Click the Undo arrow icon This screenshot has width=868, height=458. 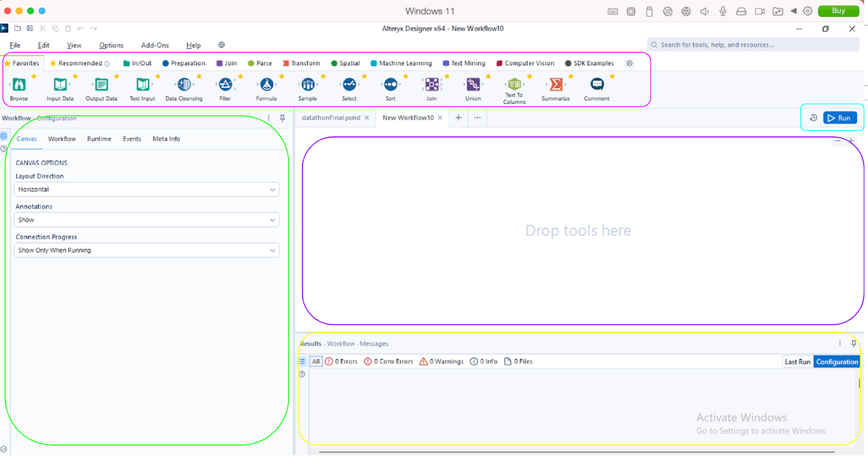click(81, 29)
